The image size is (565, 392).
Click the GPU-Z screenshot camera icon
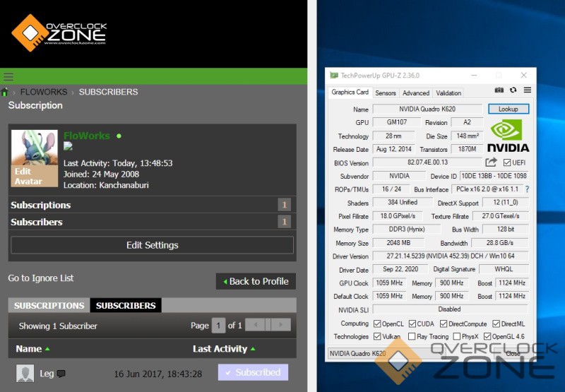point(499,90)
